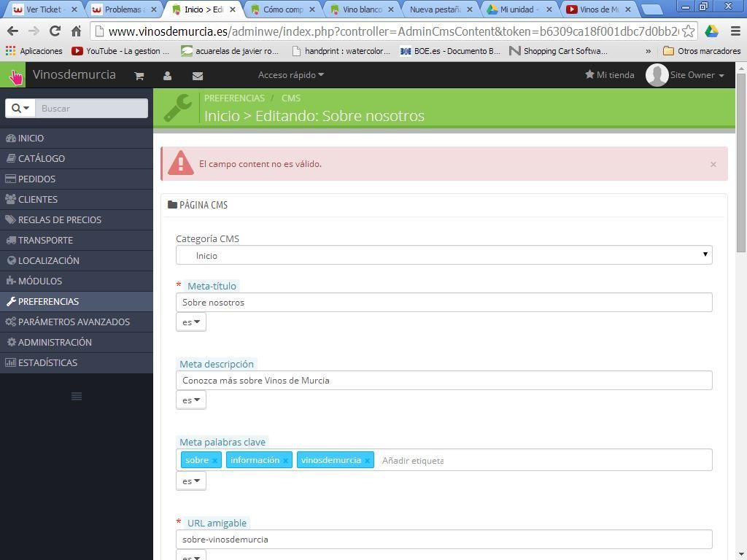Open the Otros marcadores folder
The image size is (747, 560).
pos(703,51)
